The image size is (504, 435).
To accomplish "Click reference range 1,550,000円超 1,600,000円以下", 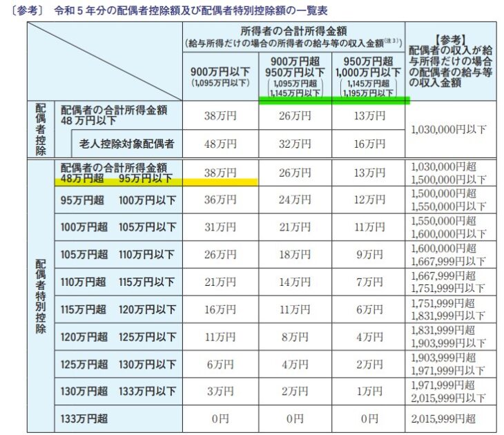I will coord(449,227).
